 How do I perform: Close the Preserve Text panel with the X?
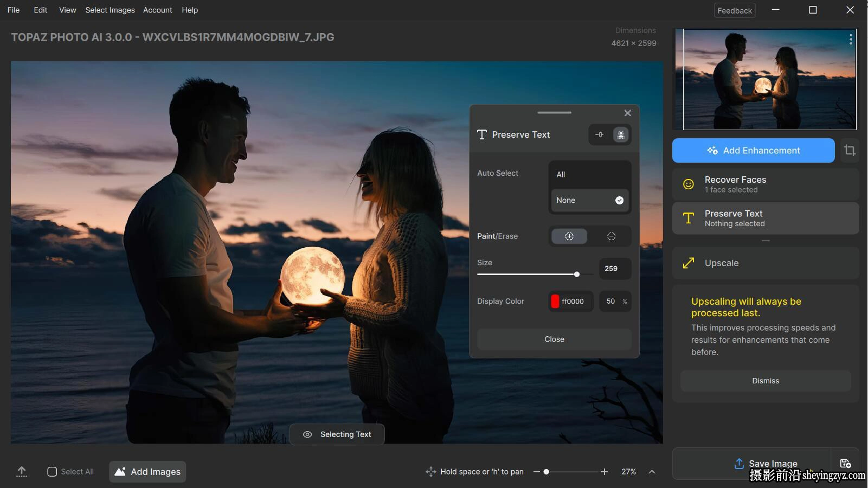click(x=627, y=113)
